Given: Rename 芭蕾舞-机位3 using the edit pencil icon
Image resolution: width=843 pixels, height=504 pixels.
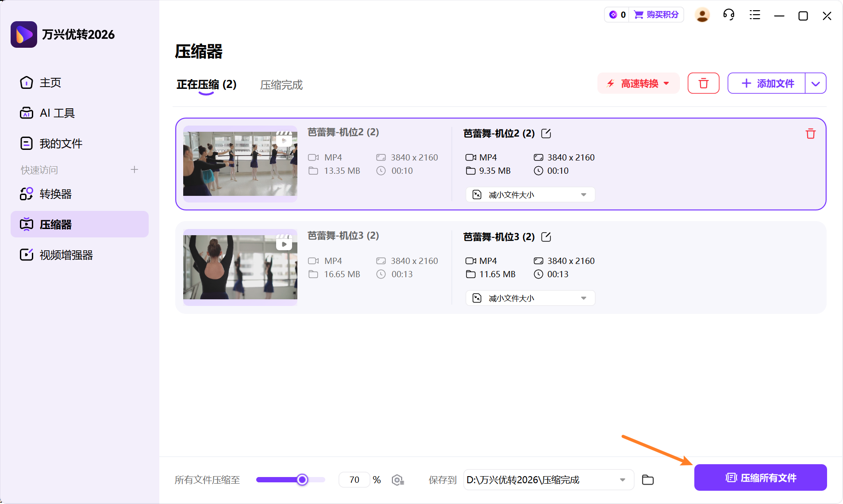Looking at the screenshot, I should pos(546,237).
